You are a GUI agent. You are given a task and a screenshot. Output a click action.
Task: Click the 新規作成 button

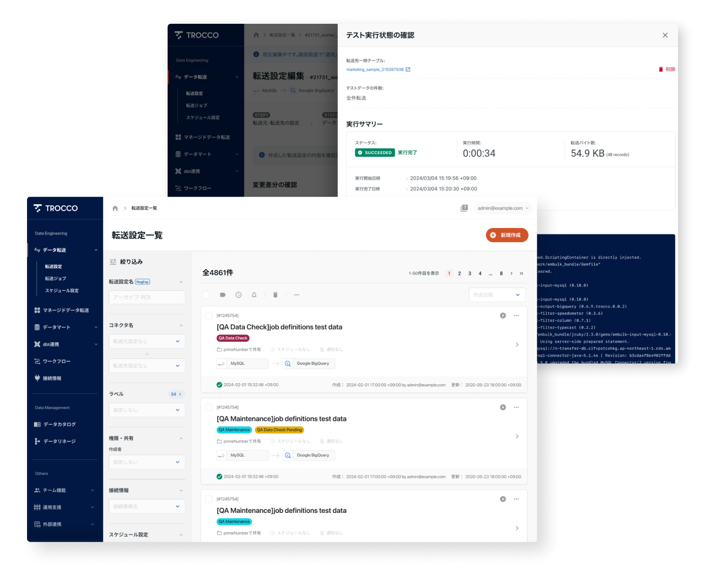tap(507, 235)
